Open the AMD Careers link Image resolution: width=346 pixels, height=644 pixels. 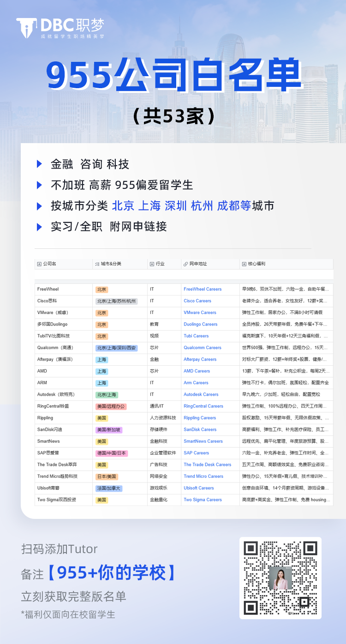click(197, 371)
